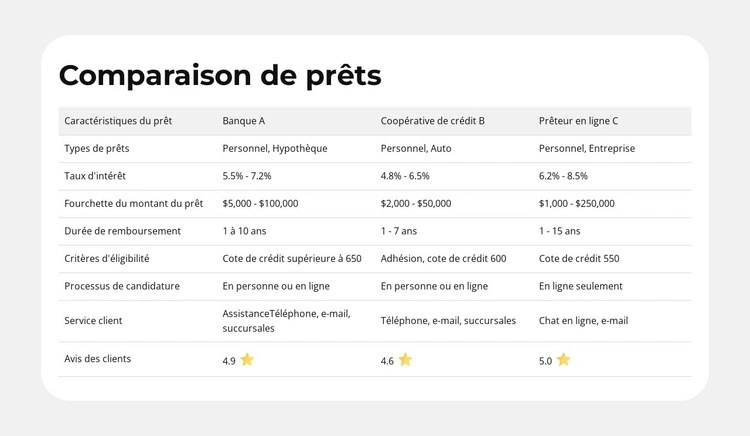Screen dimensions: 750x436
Task: Click the 1 - 15 ans duration cell
Action: pyautogui.click(x=559, y=231)
